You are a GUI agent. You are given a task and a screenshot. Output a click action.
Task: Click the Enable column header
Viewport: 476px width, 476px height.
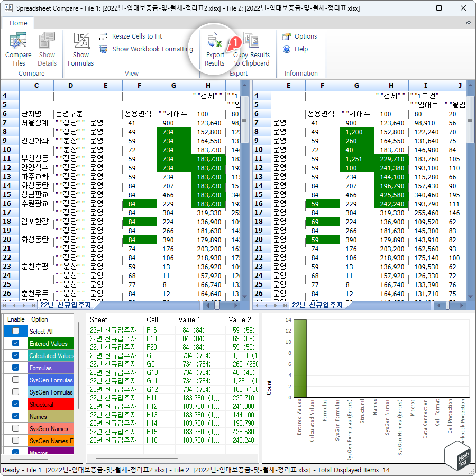(x=16, y=319)
